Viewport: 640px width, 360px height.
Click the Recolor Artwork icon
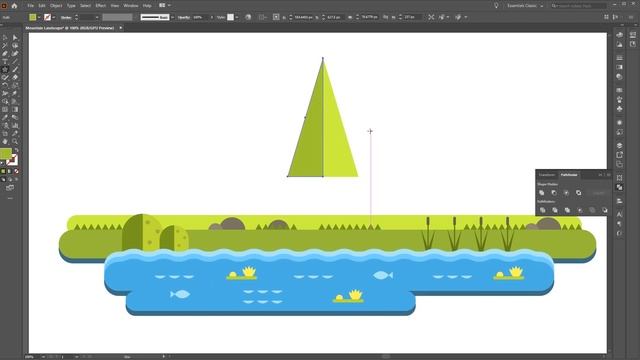coord(248,17)
